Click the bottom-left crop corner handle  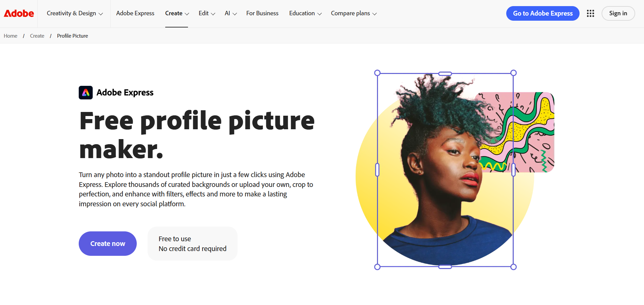pos(377,267)
